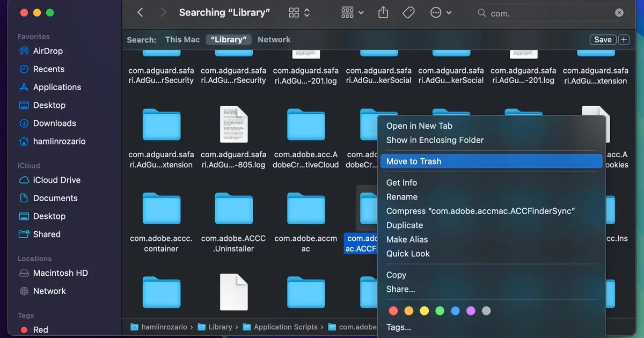Click the Tag toolbar icon

point(409,12)
